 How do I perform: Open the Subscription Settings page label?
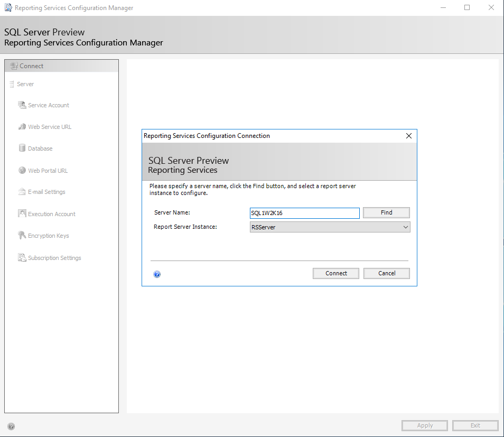[x=54, y=258]
